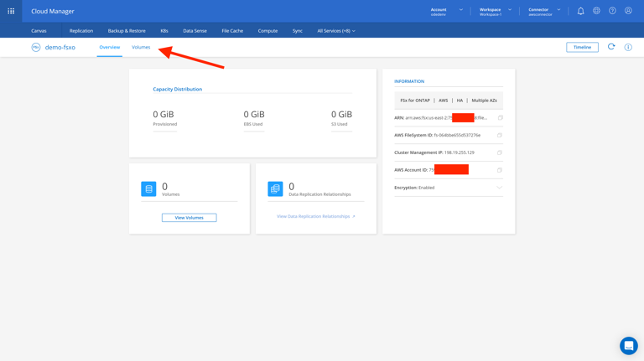Viewport: 644px width, 361px height.
Task: Expand the Encryption row chevron
Action: (x=500, y=188)
